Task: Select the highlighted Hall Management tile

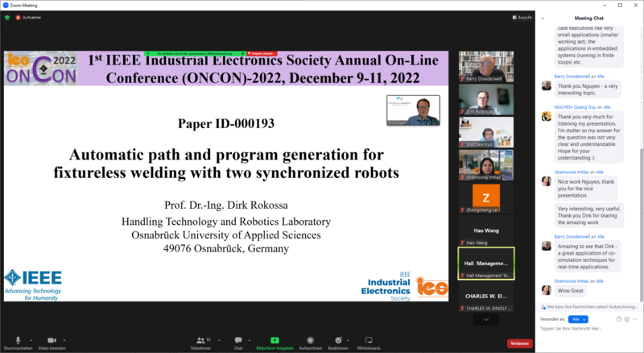Action: [x=486, y=264]
